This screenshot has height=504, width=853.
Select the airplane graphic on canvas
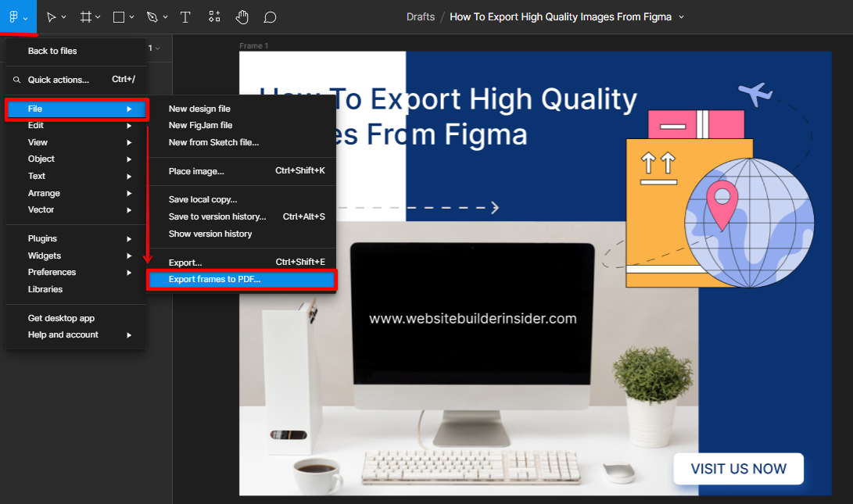tap(755, 94)
